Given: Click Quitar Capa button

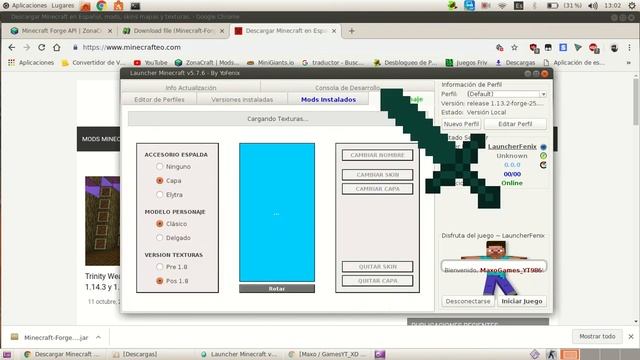Looking at the screenshot, I should tap(377, 281).
